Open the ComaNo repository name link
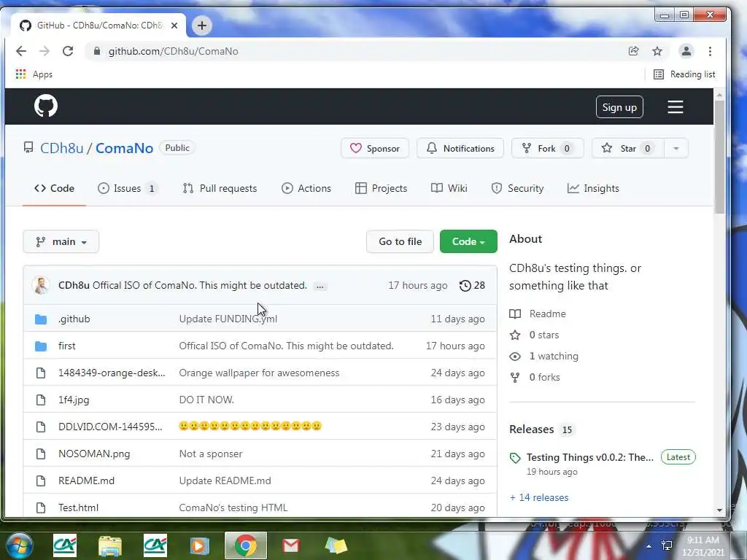 coord(124,148)
